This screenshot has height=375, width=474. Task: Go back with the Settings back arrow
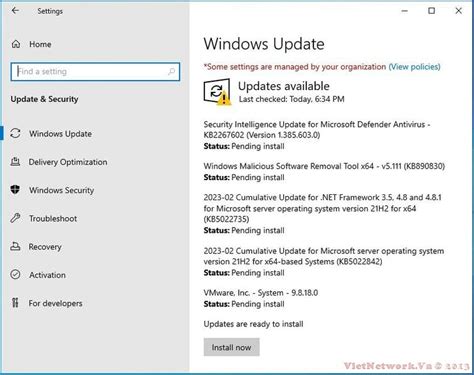[x=15, y=11]
